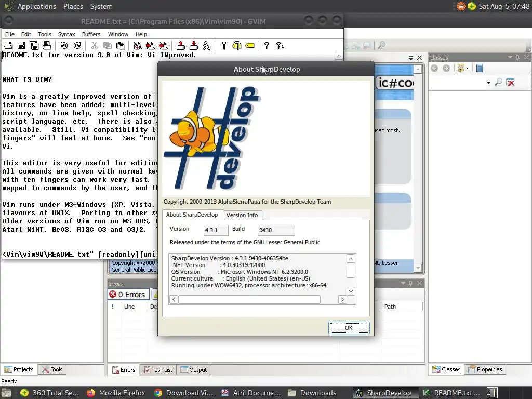Screen dimensions: 532x399
Task: Toggle the pin on the Classes panel
Action: coord(518,57)
